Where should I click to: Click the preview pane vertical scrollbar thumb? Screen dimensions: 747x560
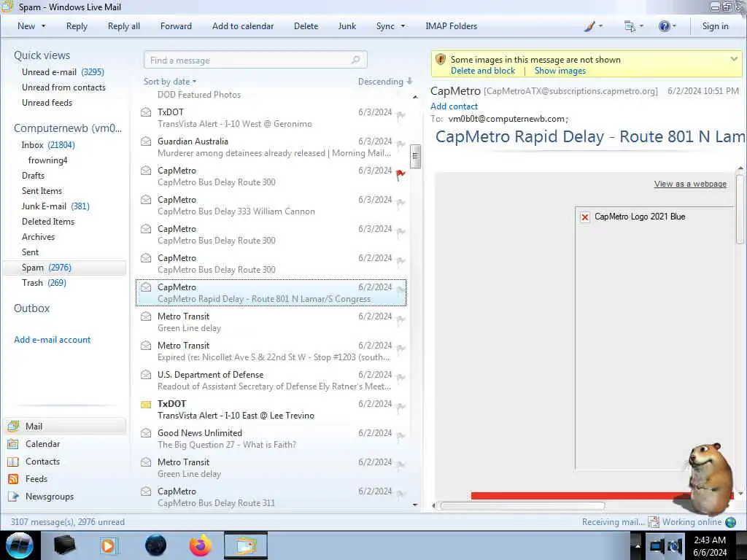(x=740, y=209)
